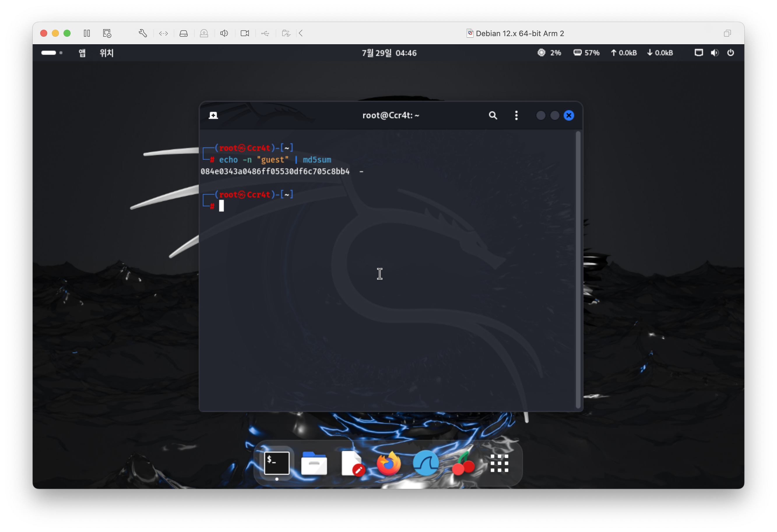Launch Wireshark from the dock
The image size is (777, 532).
pos(426,464)
